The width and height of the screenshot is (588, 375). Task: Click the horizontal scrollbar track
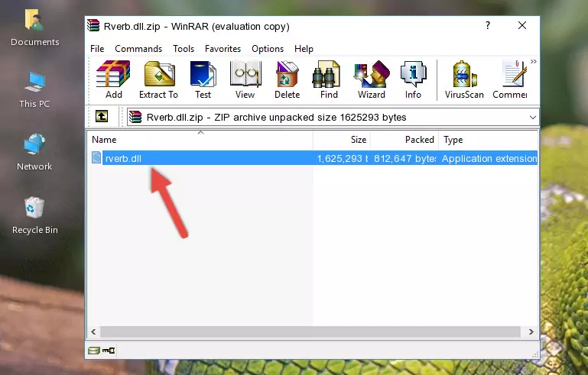point(310,332)
